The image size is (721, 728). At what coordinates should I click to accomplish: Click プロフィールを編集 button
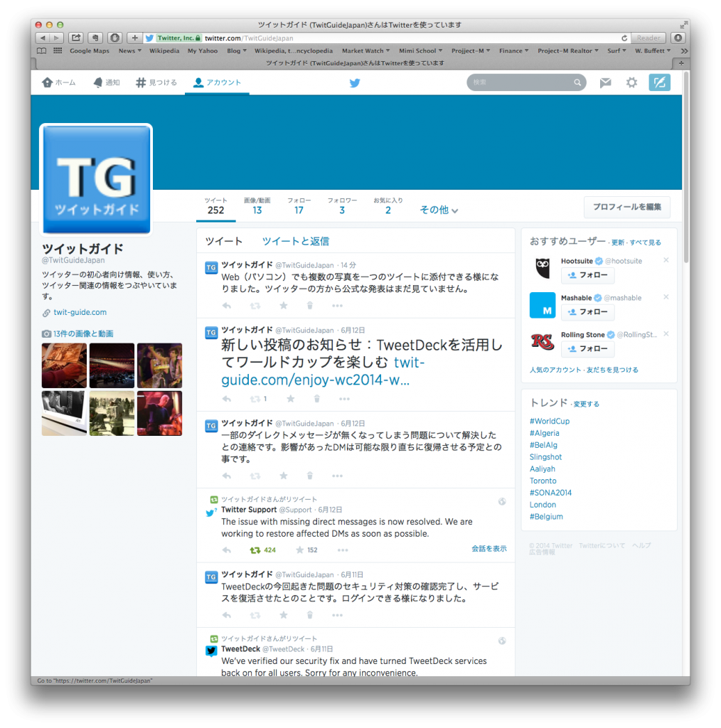pos(626,207)
